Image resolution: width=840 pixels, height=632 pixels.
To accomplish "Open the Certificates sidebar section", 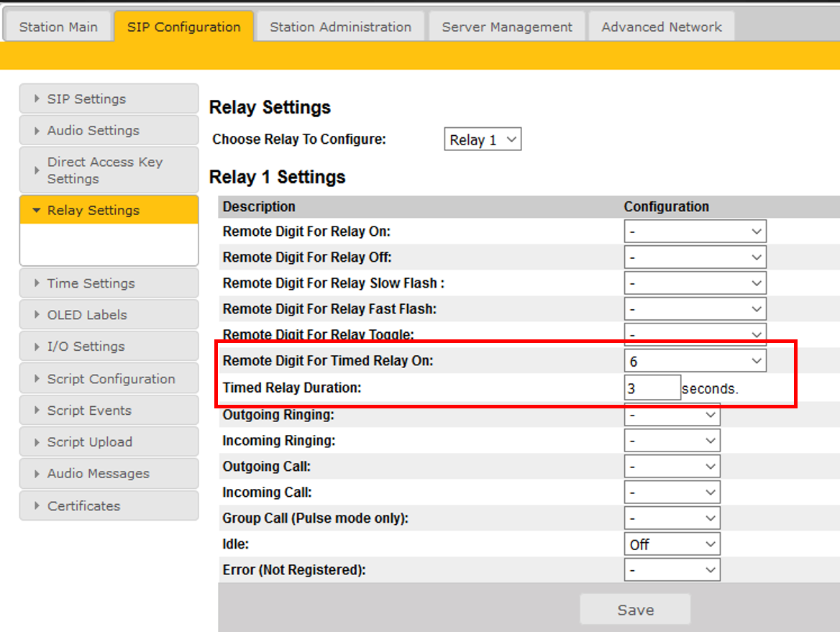I will tap(109, 506).
